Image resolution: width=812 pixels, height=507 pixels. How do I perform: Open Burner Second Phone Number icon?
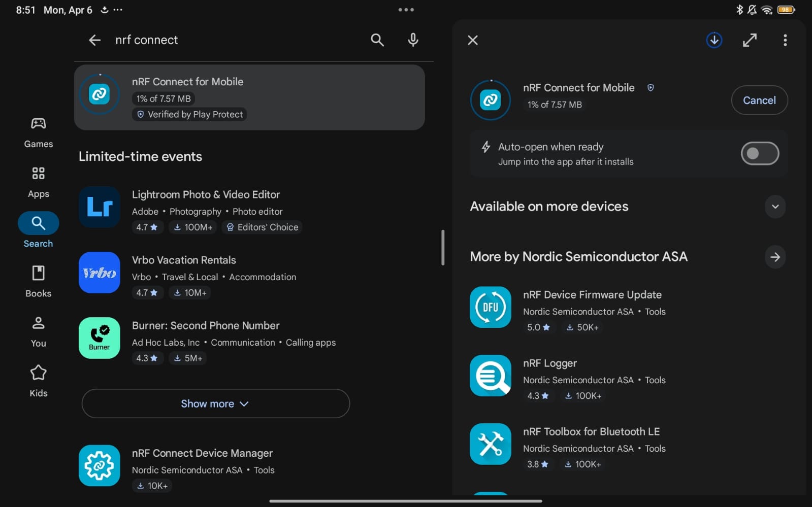[x=100, y=338]
